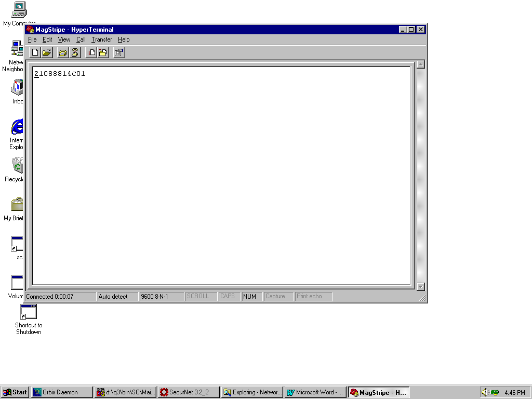This screenshot has width=532, height=399.
Task: Switch to the d:\q3\bin\SC taskbar window
Action: point(125,392)
